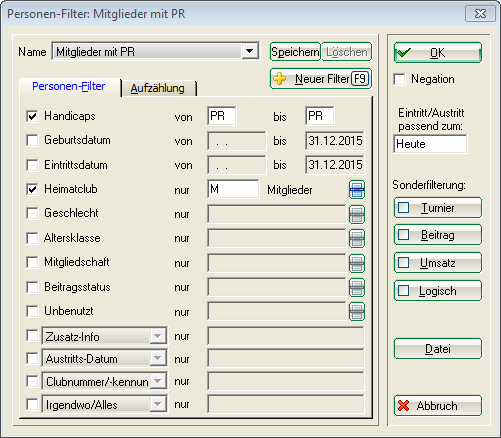The image size is (501, 438).
Task: Open the Geschlecht selection list icon
Action: [357, 214]
